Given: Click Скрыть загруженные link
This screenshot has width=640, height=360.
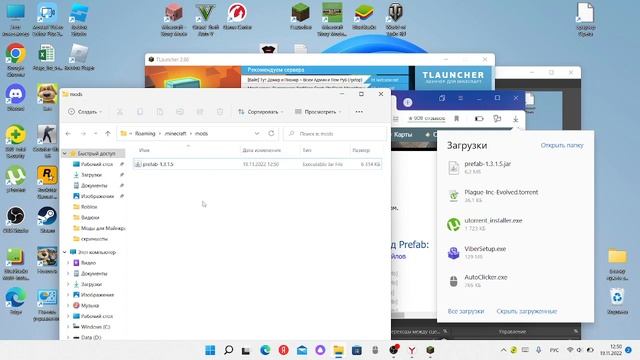Looking at the screenshot, I should pos(527,311).
